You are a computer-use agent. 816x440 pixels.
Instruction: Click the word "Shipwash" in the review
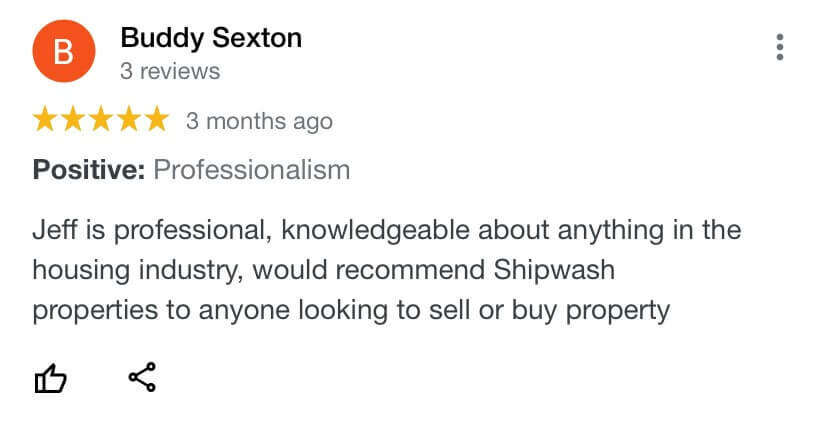click(554, 271)
